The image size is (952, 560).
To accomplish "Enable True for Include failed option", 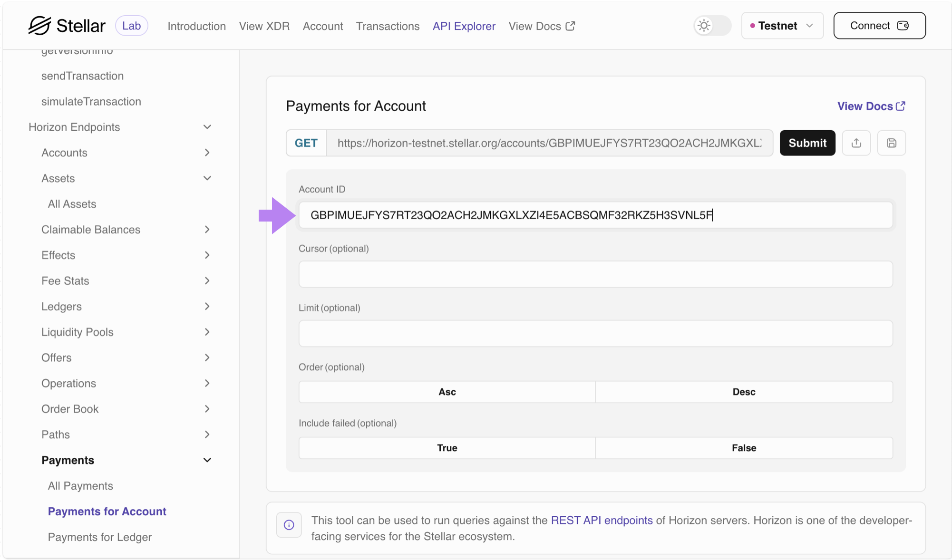I will click(x=447, y=447).
